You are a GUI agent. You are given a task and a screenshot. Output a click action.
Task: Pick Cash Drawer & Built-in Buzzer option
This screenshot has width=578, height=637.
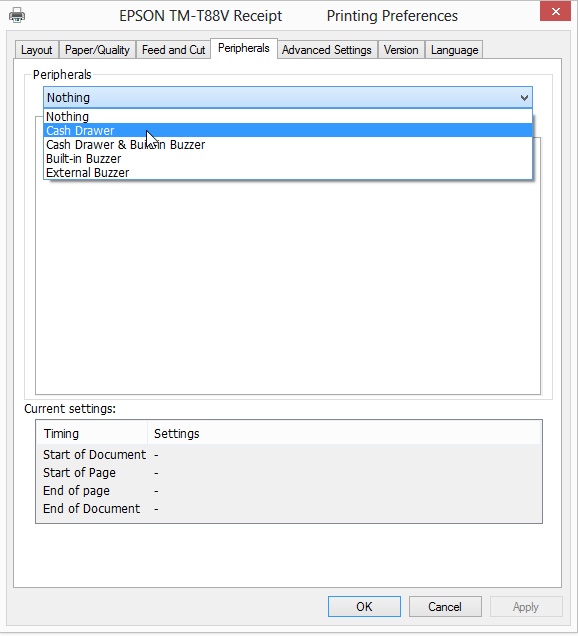pyautogui.click(x=288, y=145)
